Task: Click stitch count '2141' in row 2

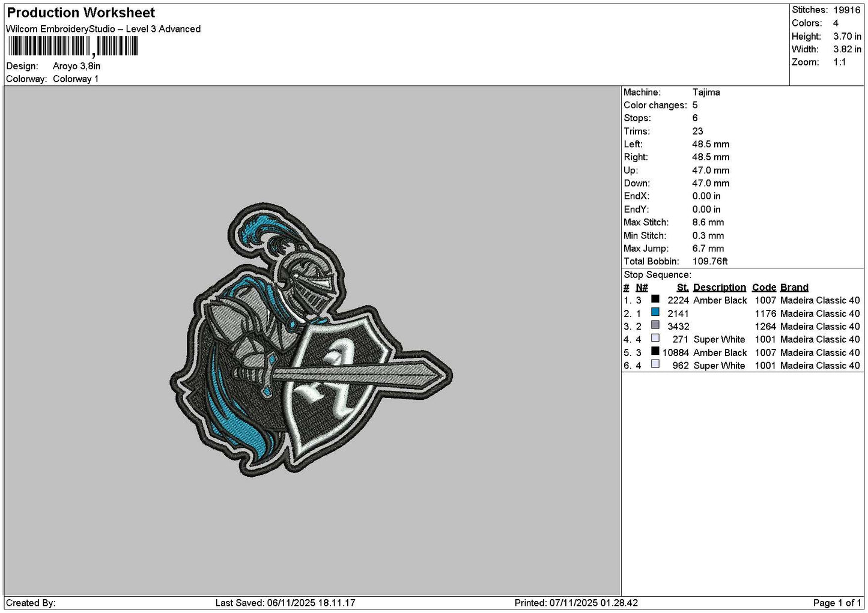Action: [x=678, y=313]
